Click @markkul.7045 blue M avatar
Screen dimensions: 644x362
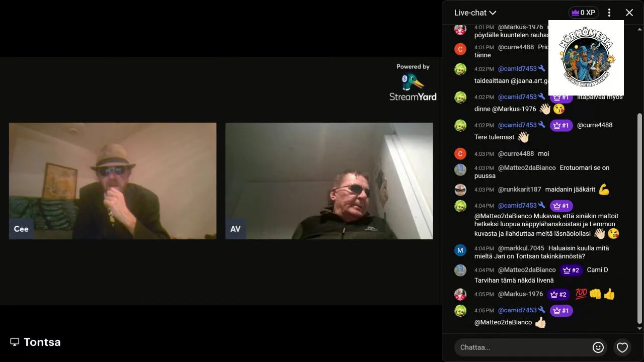point(460,250)
